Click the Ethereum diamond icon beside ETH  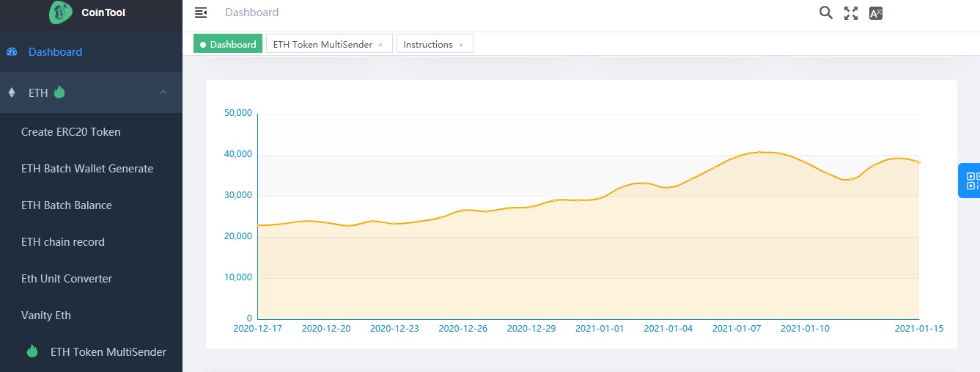[x=11, y=92]
